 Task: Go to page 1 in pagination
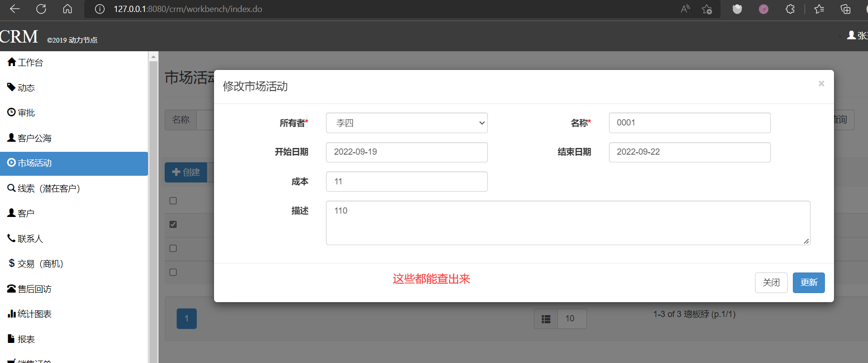(187, 318)
